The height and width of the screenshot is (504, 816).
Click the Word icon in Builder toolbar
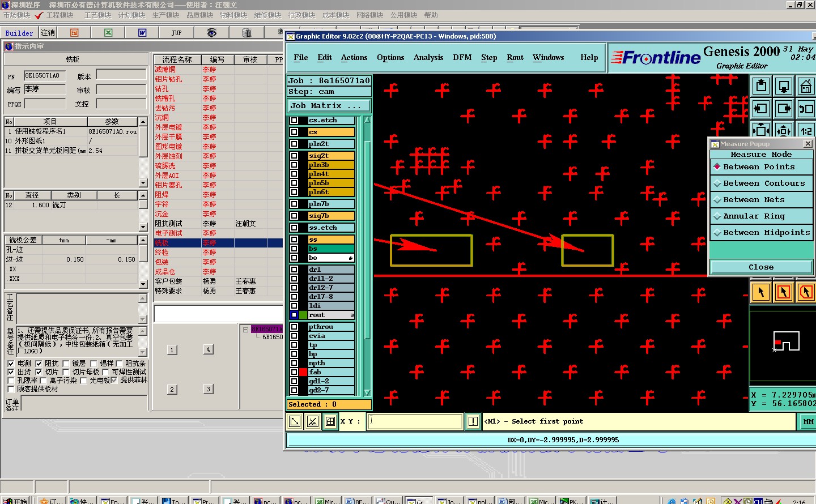[142, 33]
